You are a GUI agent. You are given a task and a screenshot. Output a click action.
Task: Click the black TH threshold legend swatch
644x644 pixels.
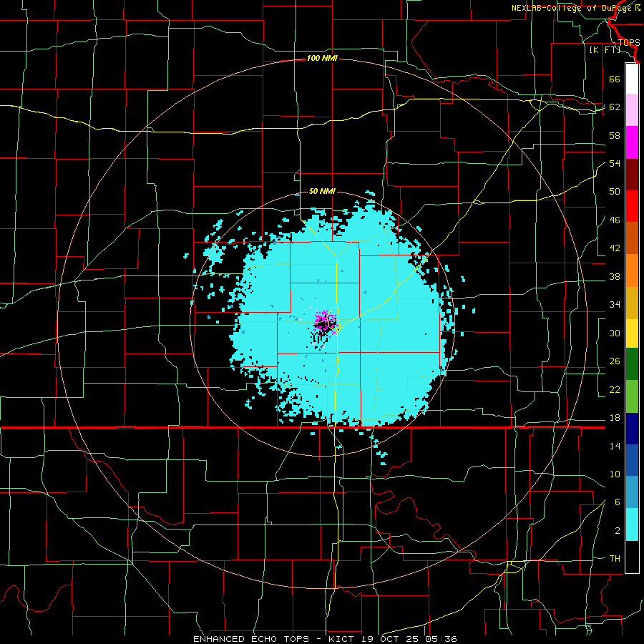point(632,557)
